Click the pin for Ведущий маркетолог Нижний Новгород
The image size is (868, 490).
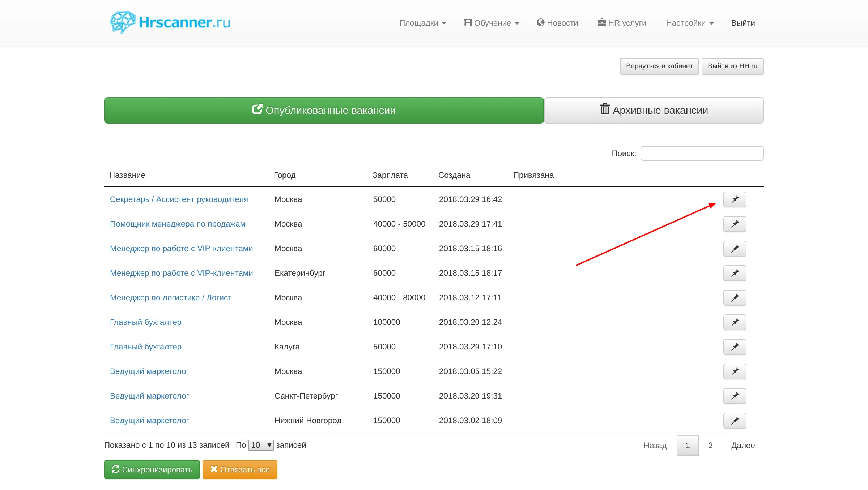coord(735,421)
